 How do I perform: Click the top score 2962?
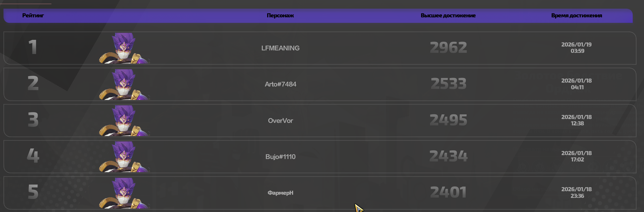[448, 48]
